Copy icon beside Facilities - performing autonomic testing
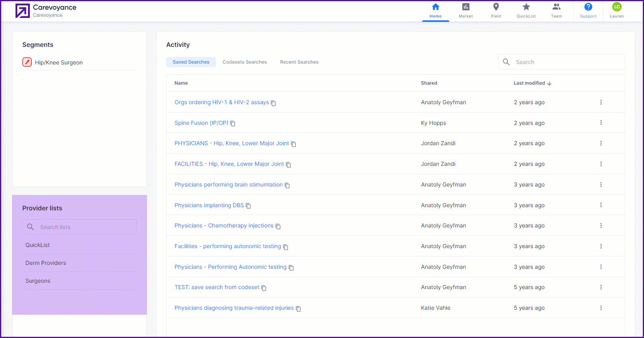 coord(286,247)
